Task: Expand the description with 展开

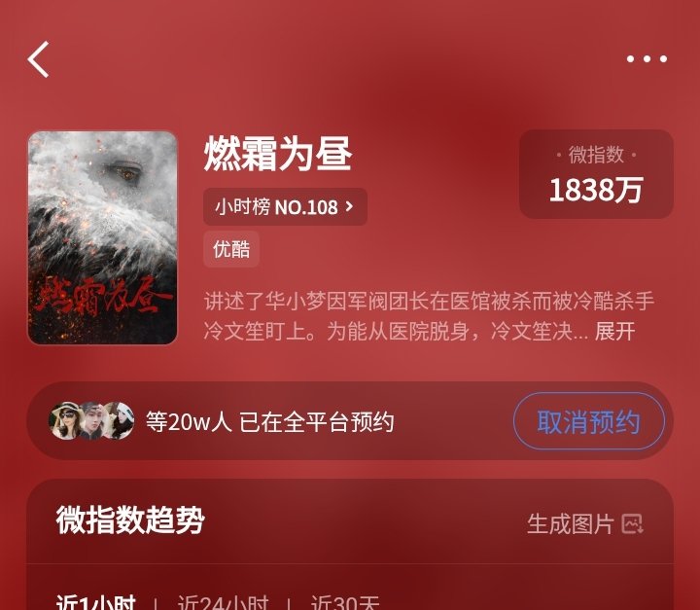Action: click(x=614, y=331)
